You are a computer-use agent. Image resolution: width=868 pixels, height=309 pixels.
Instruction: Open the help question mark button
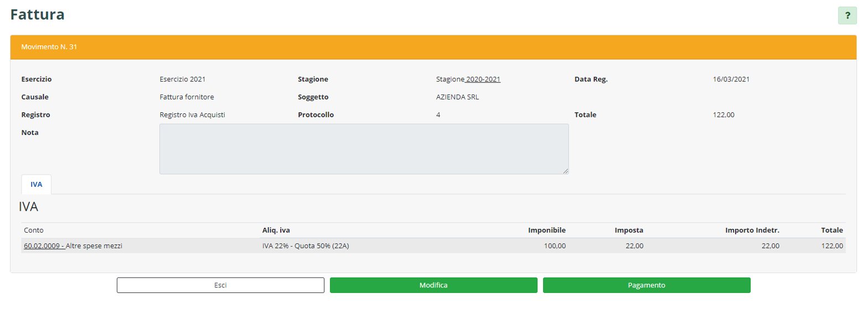(847, 16)
